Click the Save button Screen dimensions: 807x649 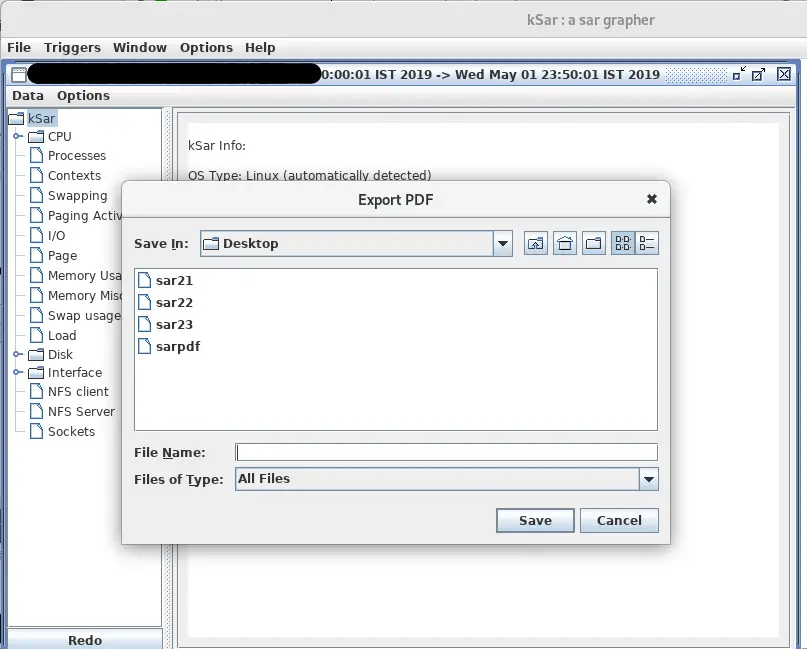click(535, 520)
